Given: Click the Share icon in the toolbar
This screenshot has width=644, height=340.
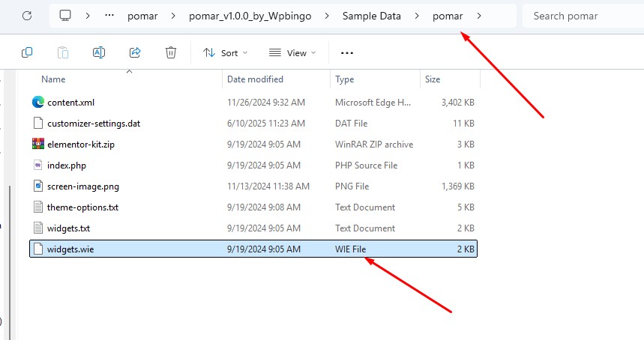Looking at the screenshot, I should pos(135,52).
